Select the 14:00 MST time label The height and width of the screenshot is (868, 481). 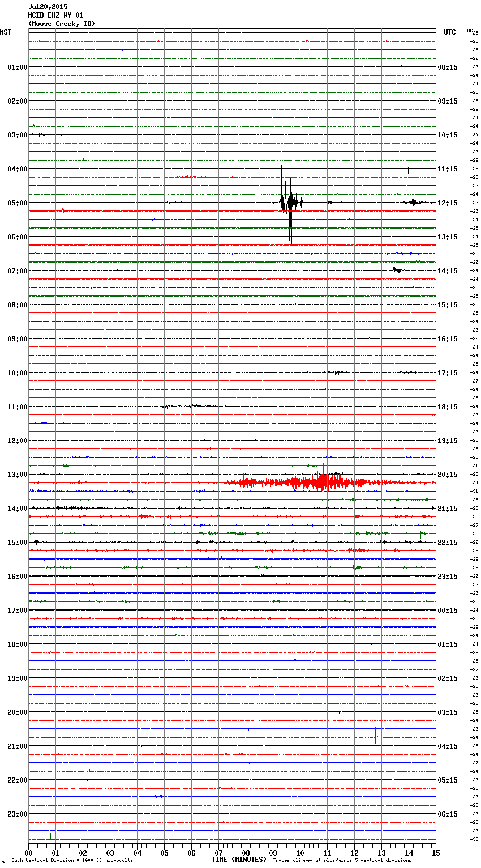point(18,509)
